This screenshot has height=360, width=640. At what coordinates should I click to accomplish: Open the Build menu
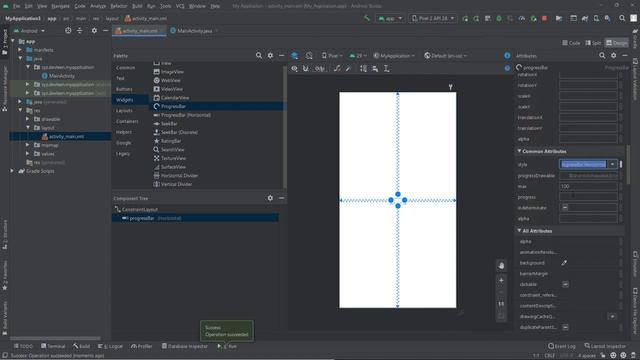click(137, 6)
